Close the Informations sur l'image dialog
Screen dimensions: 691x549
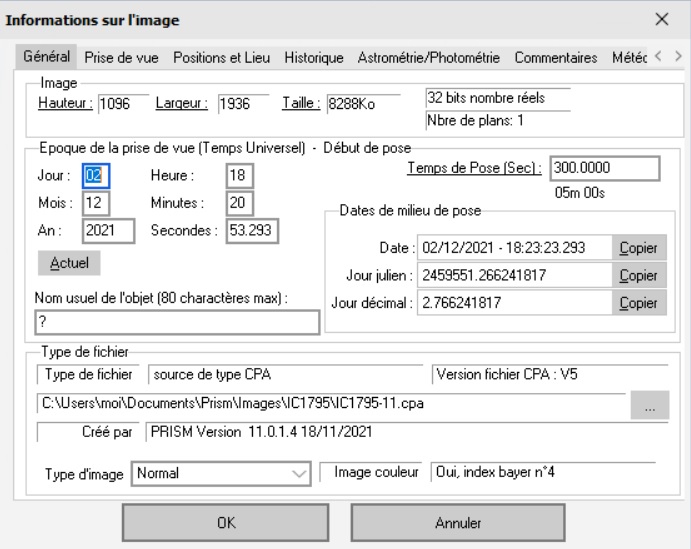[660, 19]
